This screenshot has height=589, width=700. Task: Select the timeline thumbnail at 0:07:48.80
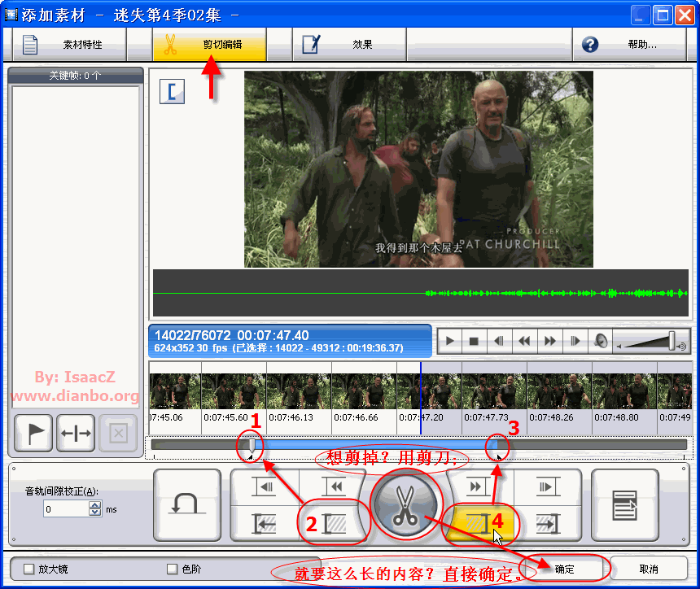pyautogui.click(x=625, y=391)
